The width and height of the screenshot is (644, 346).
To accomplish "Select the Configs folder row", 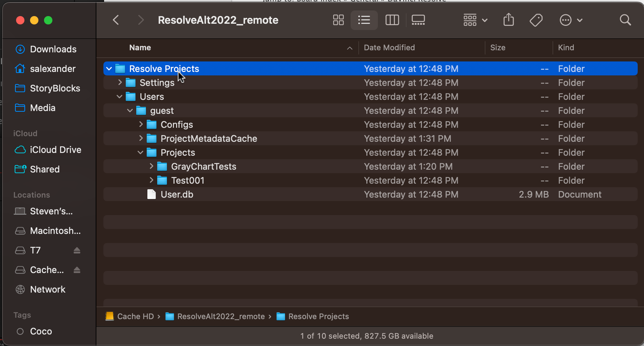I will pyautogui.click(x=370, y=125).
